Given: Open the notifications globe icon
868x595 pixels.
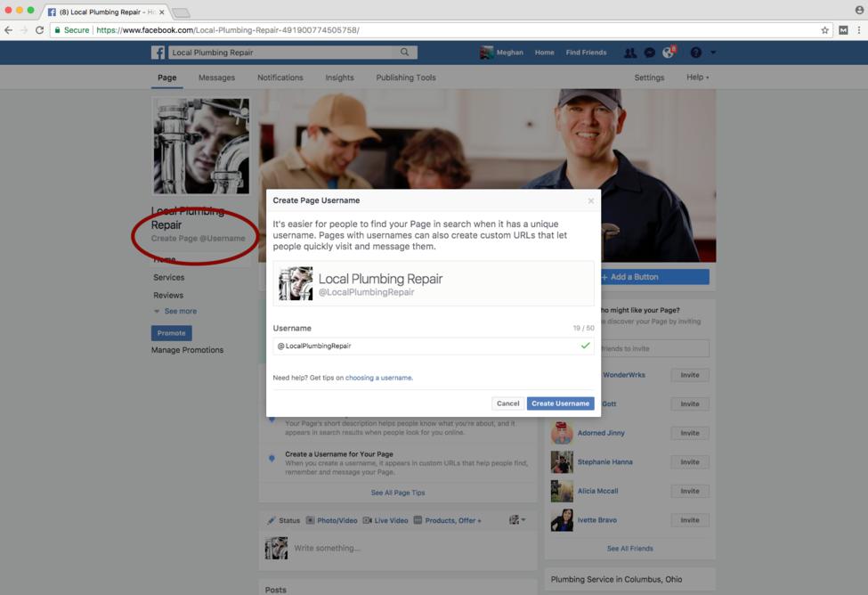Looking at the screenshot, I should coord(669,52).
